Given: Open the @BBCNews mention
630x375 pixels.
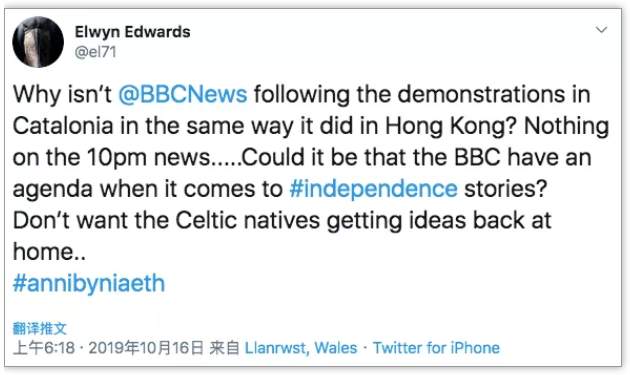Looking at the screenshot, I should (x=183, y=94).
